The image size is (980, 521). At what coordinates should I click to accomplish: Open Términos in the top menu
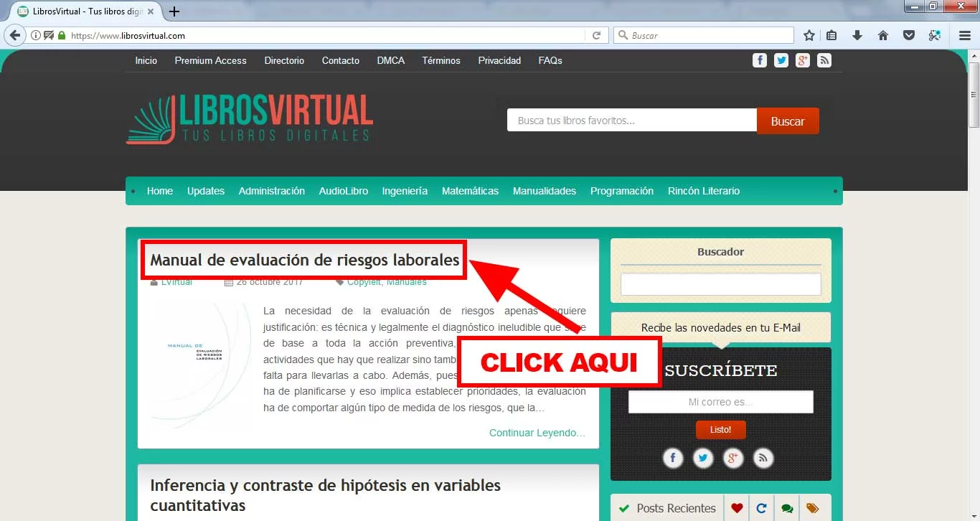click(441, 60)
